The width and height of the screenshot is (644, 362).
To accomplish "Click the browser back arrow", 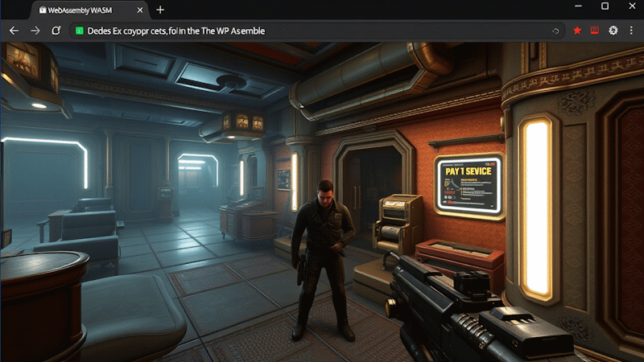I will [x=14, y=31].
